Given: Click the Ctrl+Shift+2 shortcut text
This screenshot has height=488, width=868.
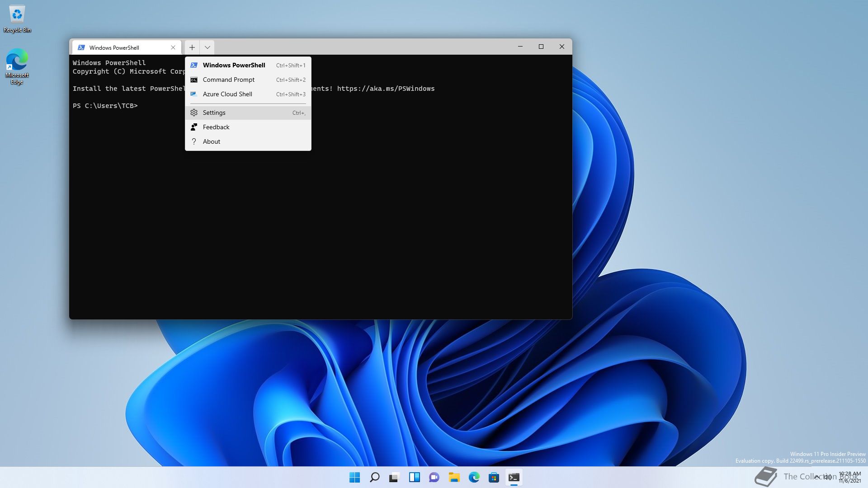Looking at the screenshot, I should [x=291, y=80].
